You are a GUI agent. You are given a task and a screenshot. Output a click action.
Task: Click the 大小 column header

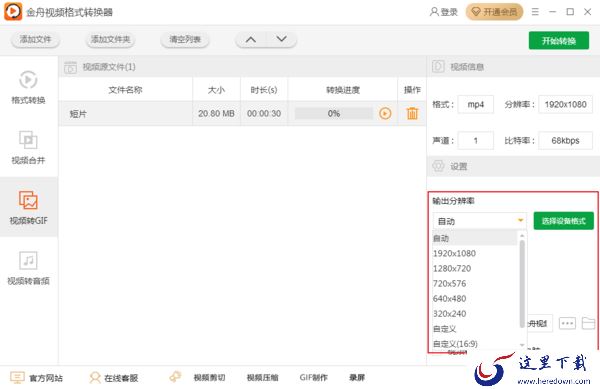(216, 90)
